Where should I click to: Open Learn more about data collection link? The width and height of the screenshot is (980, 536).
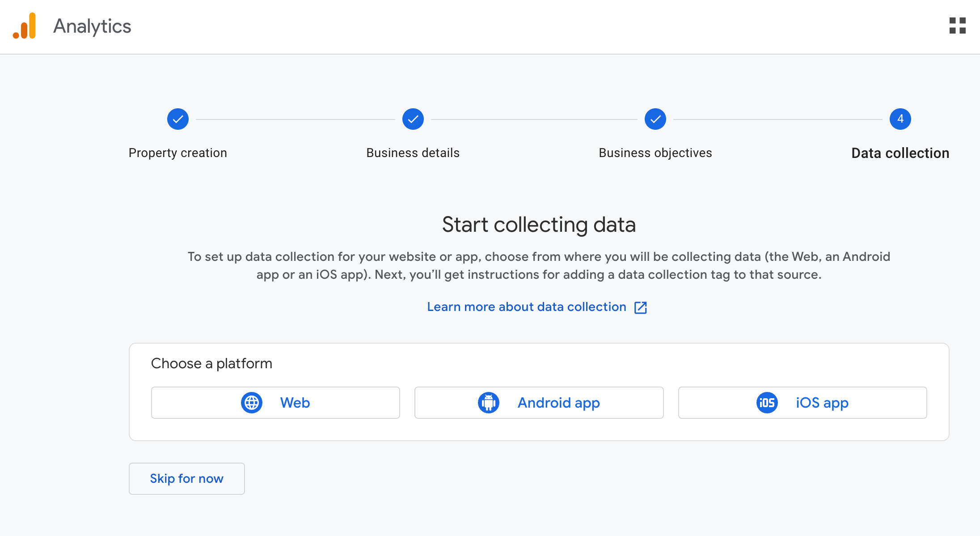click(x=527, y=307)
